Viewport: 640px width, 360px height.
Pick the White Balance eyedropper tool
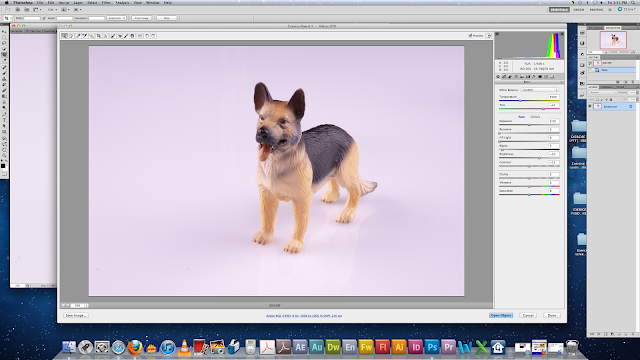click(x=78, y=36)
